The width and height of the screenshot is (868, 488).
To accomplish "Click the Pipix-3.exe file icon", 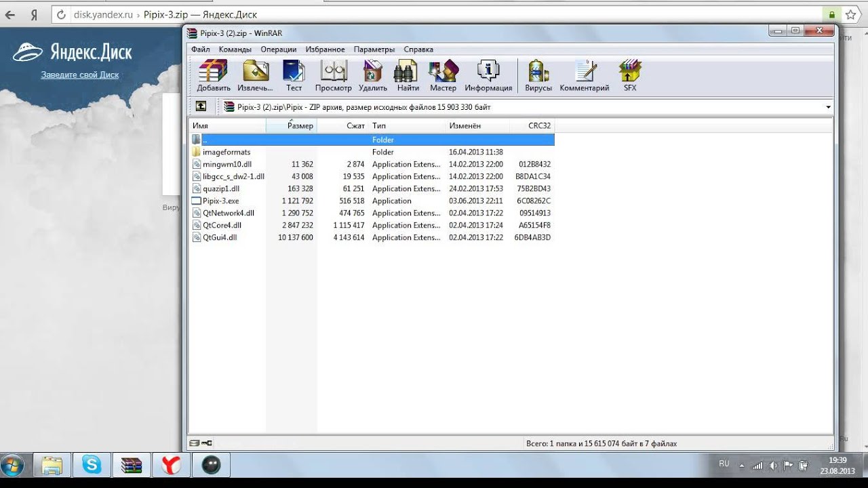I will tap(196, 201).
